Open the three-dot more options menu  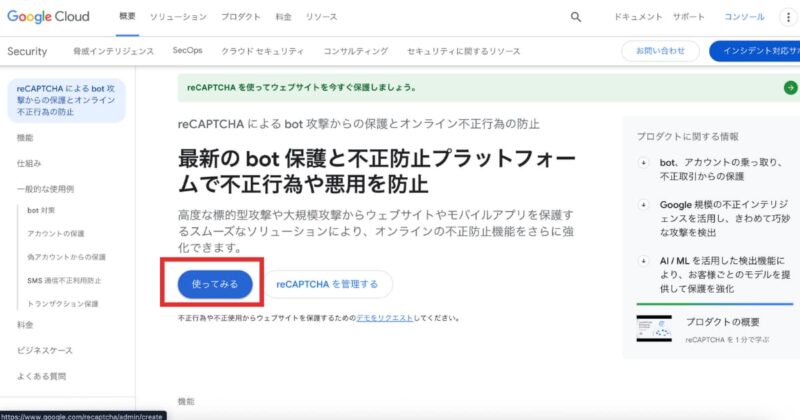(789, 17)
